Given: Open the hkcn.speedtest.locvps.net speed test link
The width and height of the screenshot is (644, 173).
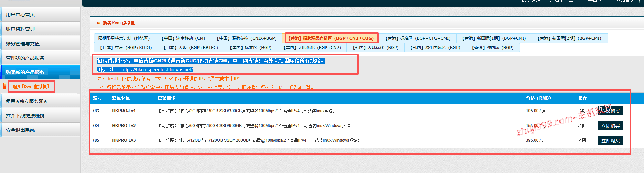Looking at the screenshot, I should click(157, 70).
